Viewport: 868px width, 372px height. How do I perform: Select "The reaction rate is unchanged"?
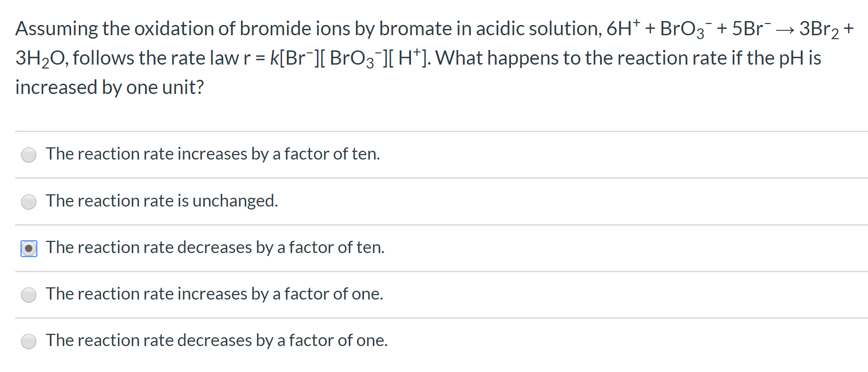coord(162,201)
